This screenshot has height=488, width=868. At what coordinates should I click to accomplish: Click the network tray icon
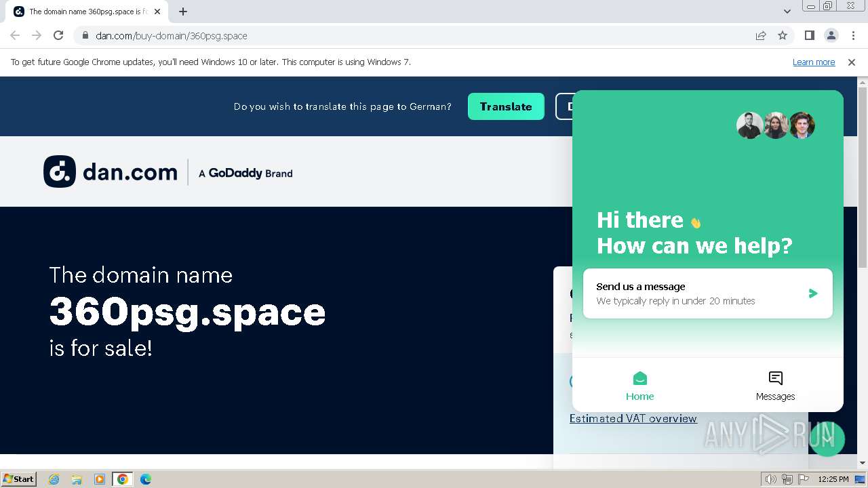point(787,479)
